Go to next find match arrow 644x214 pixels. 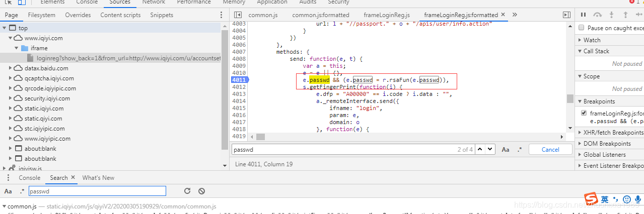click(x=490, y=149)
